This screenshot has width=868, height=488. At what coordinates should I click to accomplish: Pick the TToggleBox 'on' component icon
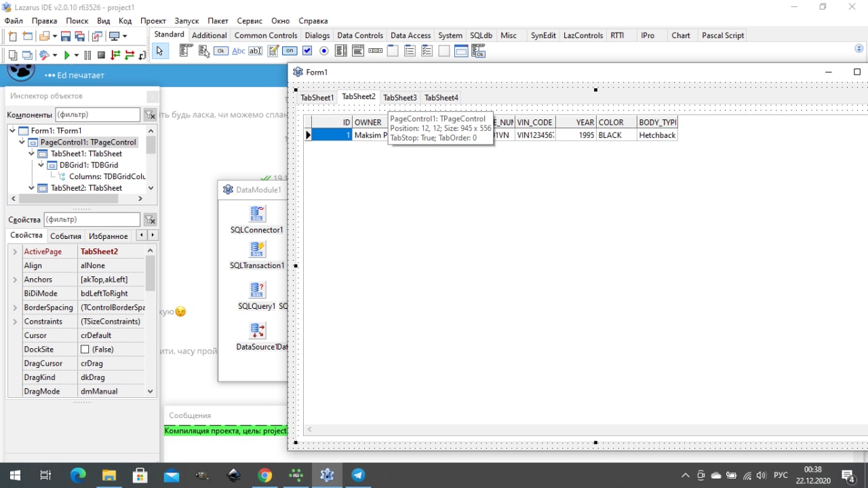[x=290, y=51]
